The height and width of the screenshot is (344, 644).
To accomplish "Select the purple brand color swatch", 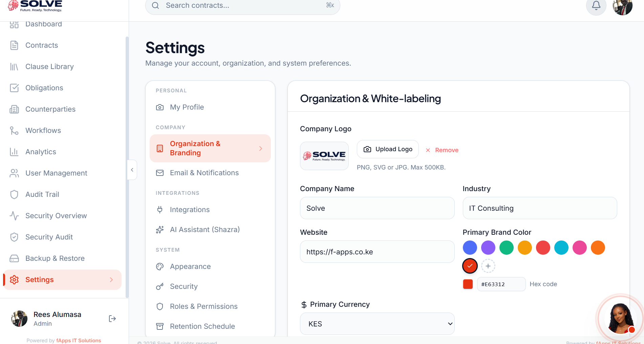I will point(488,248).
